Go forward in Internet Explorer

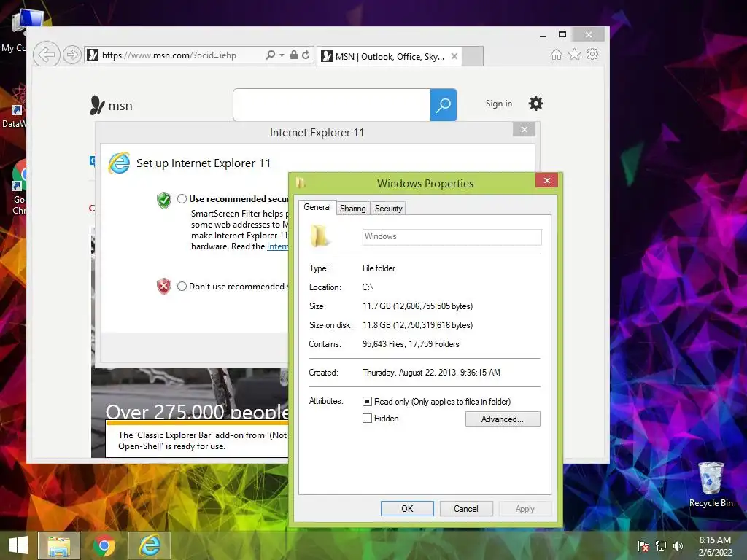click(72, 55)
